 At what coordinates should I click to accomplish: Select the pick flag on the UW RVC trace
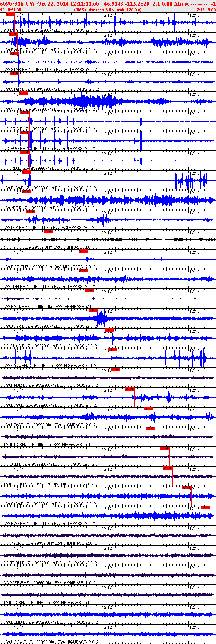[x=13, y=34]
